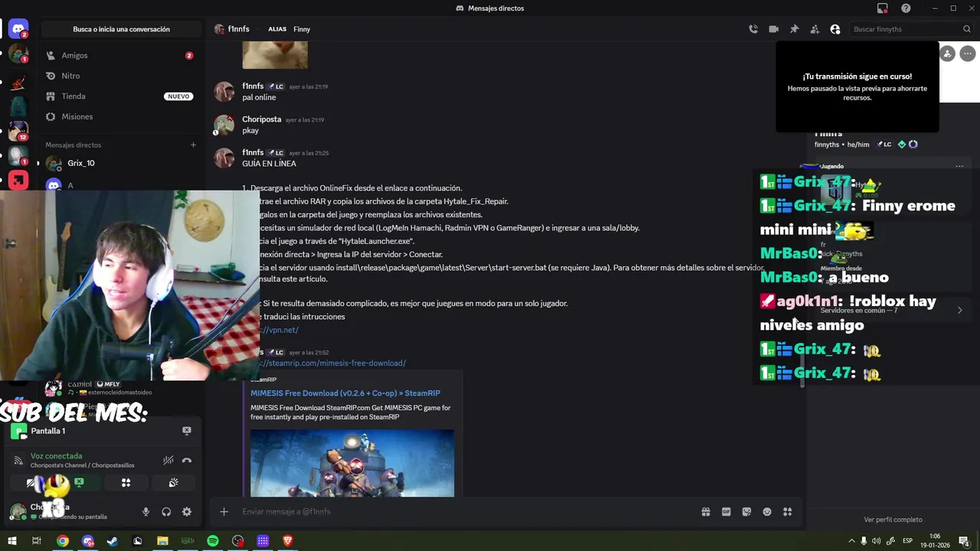Click Ver perfil completo
Image resolution: width=980 pixels, height=551 pixels.
893,520
